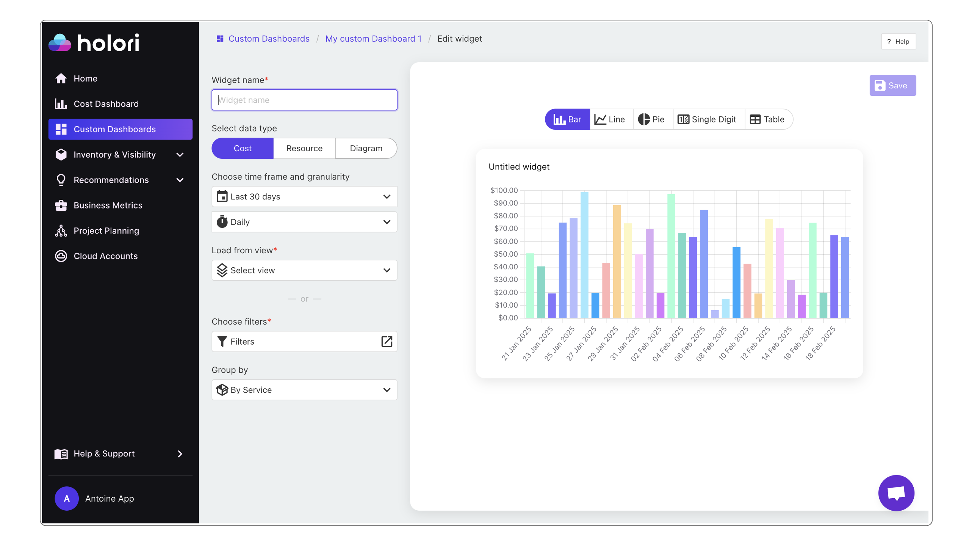
Task: Click the layers icon in Select view field
Action: [x=222, y=270]
